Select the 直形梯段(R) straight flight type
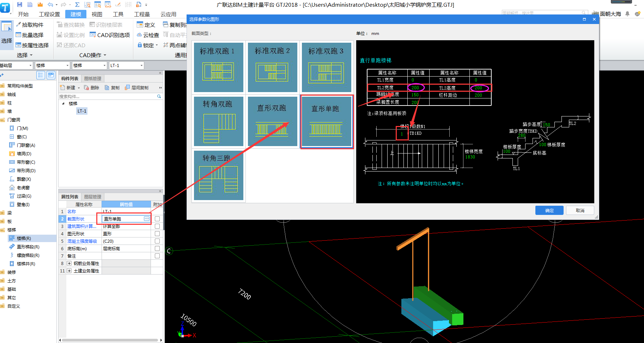The image size is (644, 343). point(24,247)
